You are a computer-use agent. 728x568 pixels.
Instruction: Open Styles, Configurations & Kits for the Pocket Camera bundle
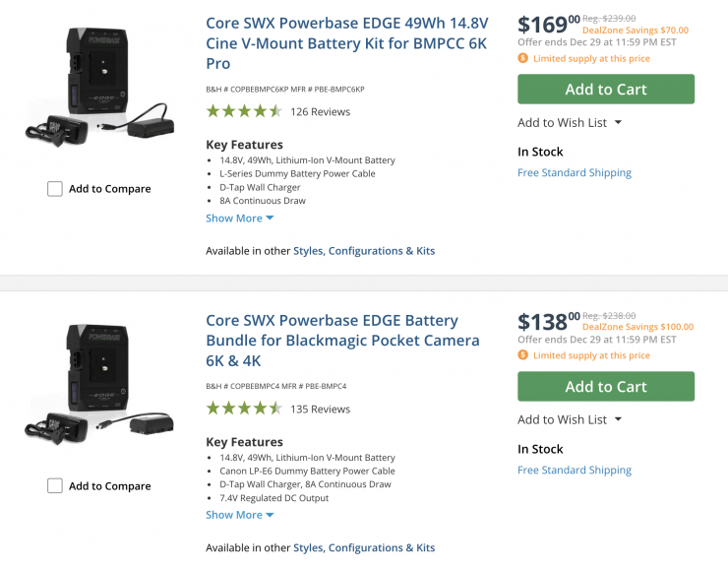coord(364,548)
